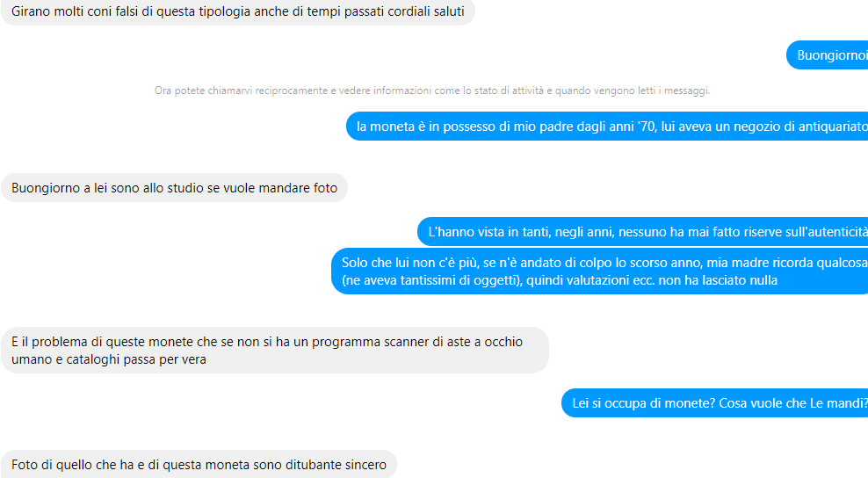The image size is (868, 478).
Task: Click the line '(ne aveva tantissimi di oggetti)'
Action: tap(432, 280)
